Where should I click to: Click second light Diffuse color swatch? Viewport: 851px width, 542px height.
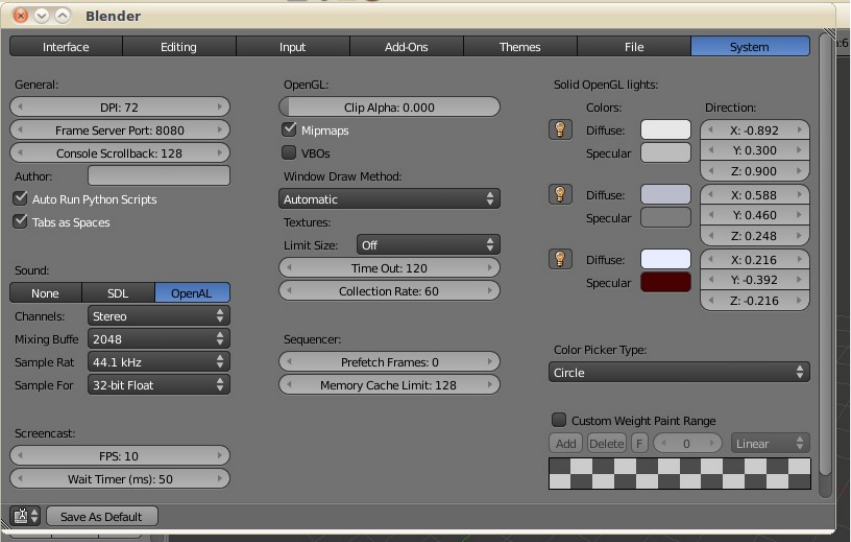point(665,194)
